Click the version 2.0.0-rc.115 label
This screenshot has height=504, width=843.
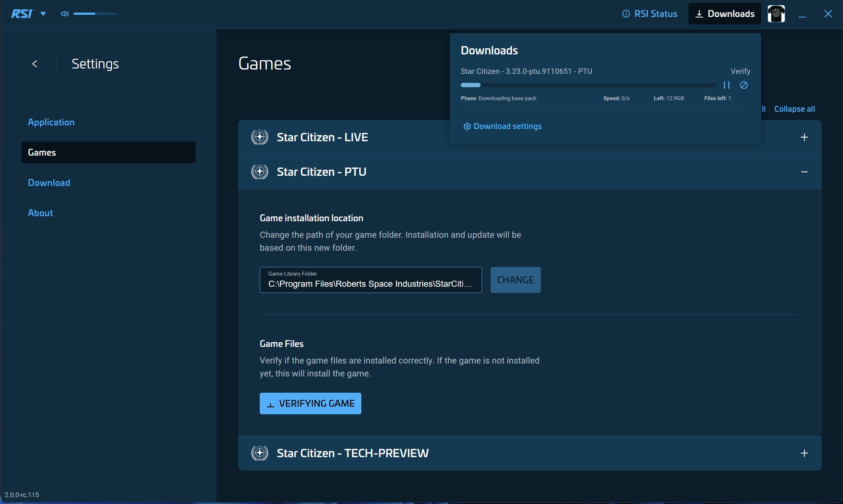[22, 495]
